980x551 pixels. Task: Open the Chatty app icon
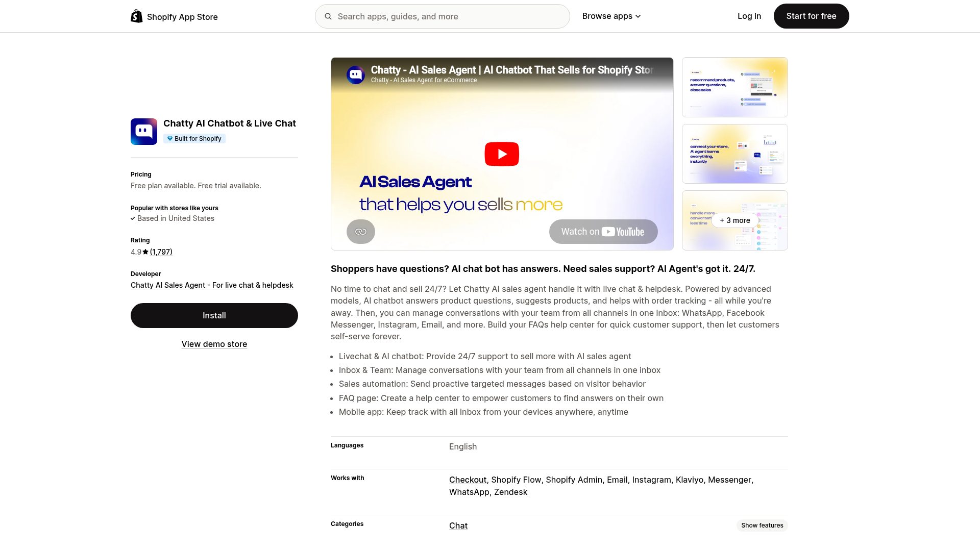pos(144,132)
